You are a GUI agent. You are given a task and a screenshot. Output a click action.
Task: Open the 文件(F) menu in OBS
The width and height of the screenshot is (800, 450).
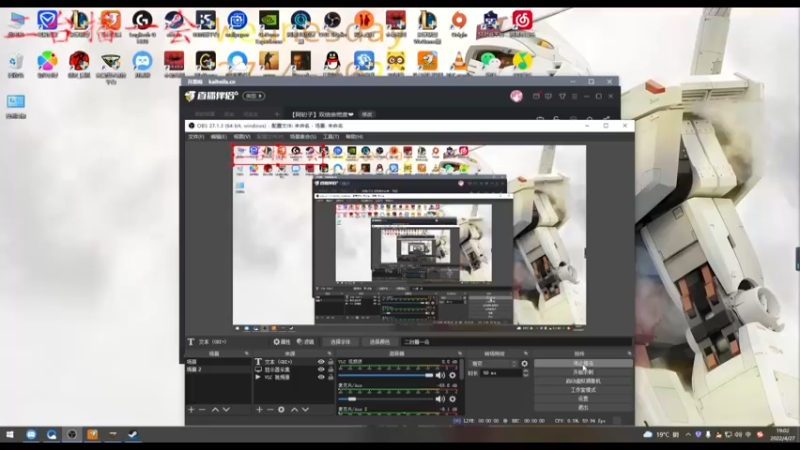pyautogui.click(x=196, y=137)
